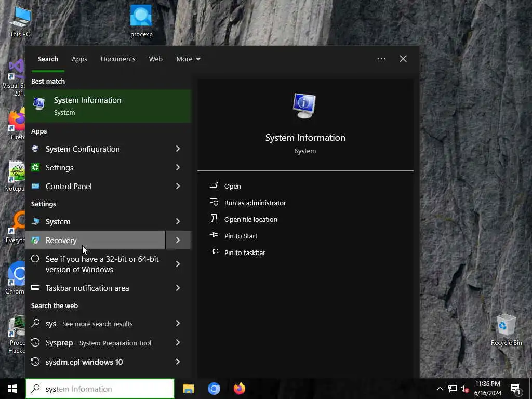Click the Taskbar notification area icon

click(35, 288)
